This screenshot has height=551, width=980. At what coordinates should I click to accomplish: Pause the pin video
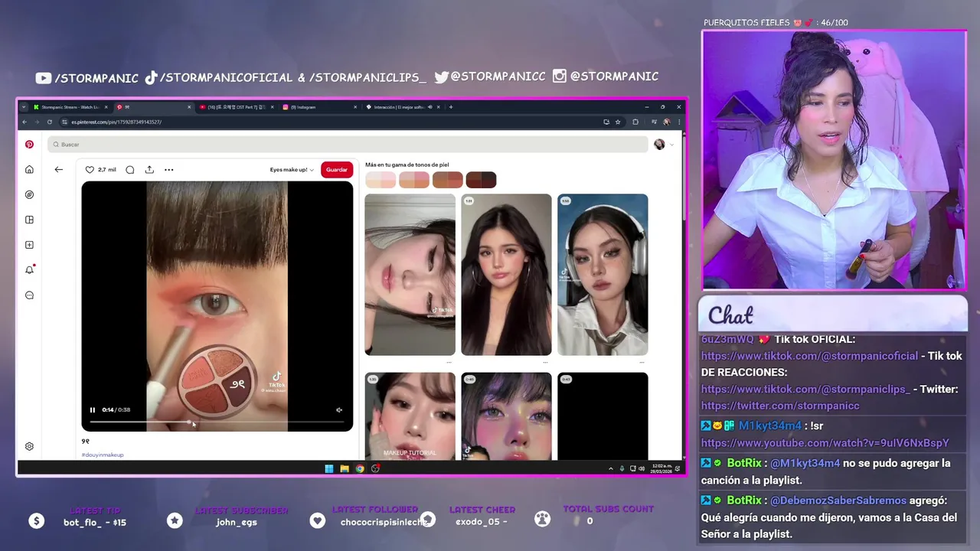[93, 410]
